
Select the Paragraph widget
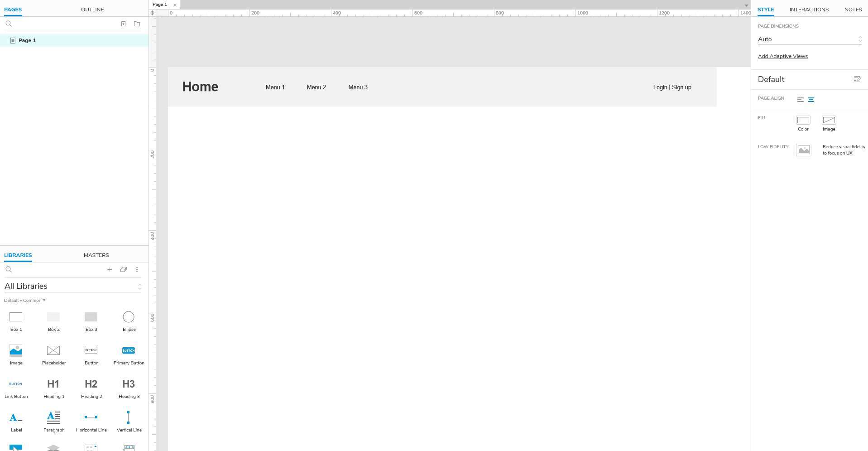(53, 422)
